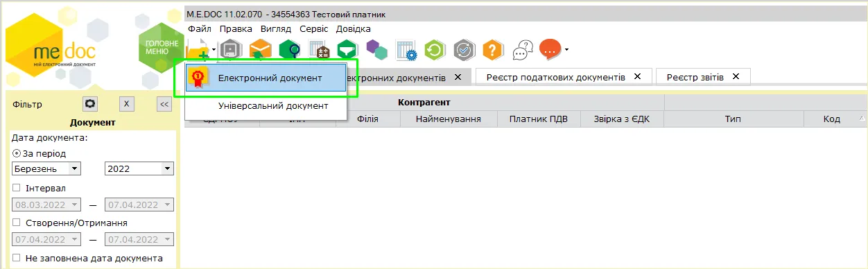This screenshot has width=868, height=269.
Task: Click the table with blue gear icon
Action: click(406, 50)
